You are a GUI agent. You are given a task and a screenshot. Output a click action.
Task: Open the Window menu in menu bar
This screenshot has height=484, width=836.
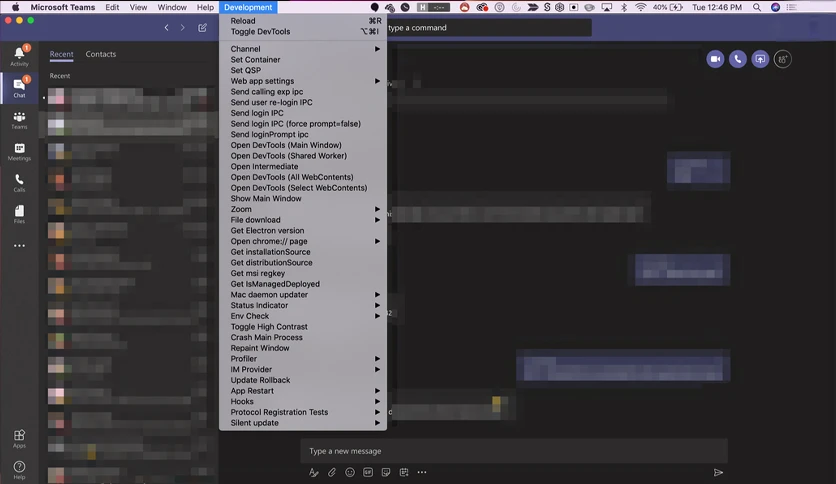pyautogui.click(x=172, y=7)
